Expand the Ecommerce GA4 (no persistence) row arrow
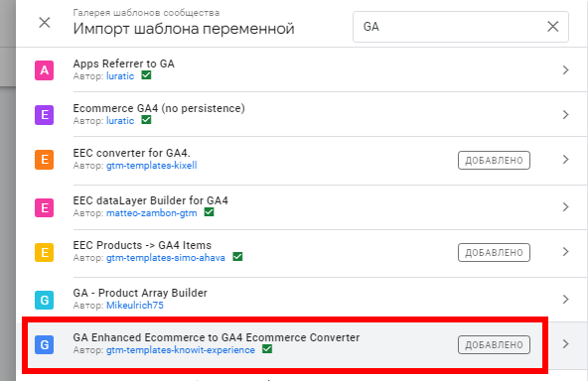 click(565, 115)
